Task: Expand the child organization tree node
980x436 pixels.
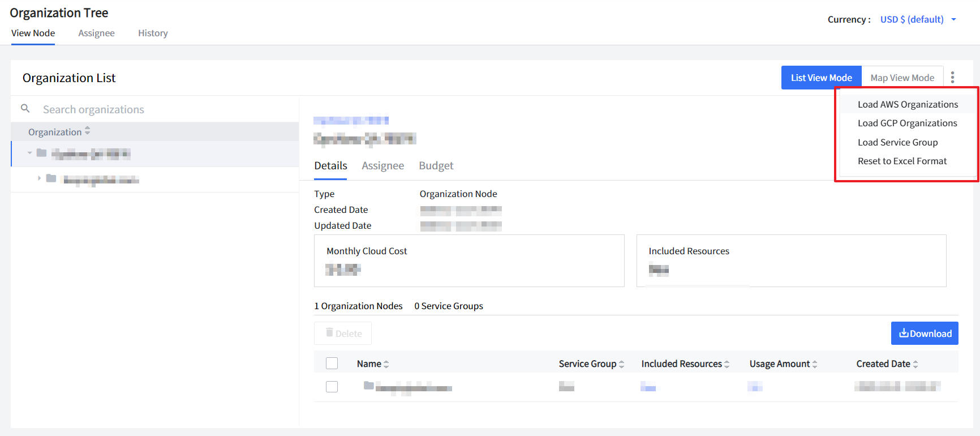Action: tap(39, 178)
